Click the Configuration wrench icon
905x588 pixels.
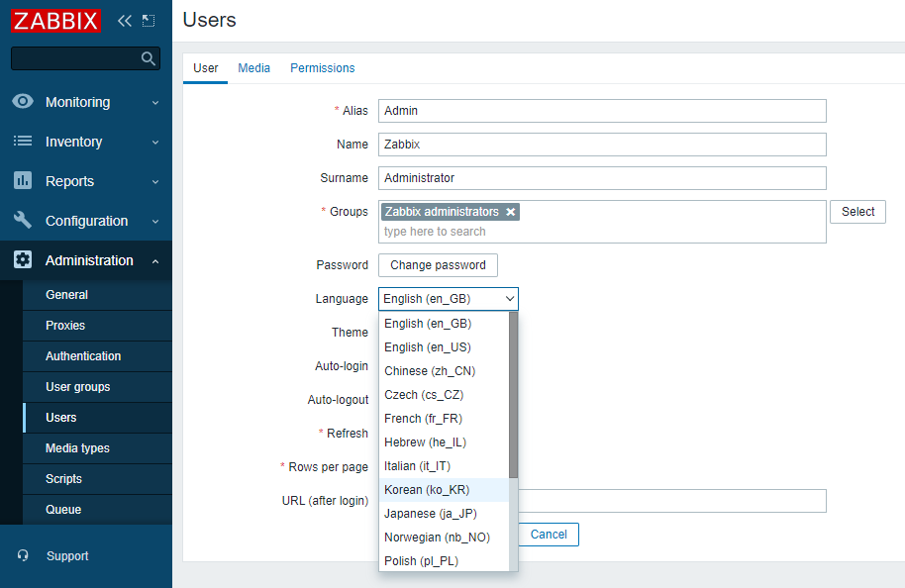click(23, 220)
